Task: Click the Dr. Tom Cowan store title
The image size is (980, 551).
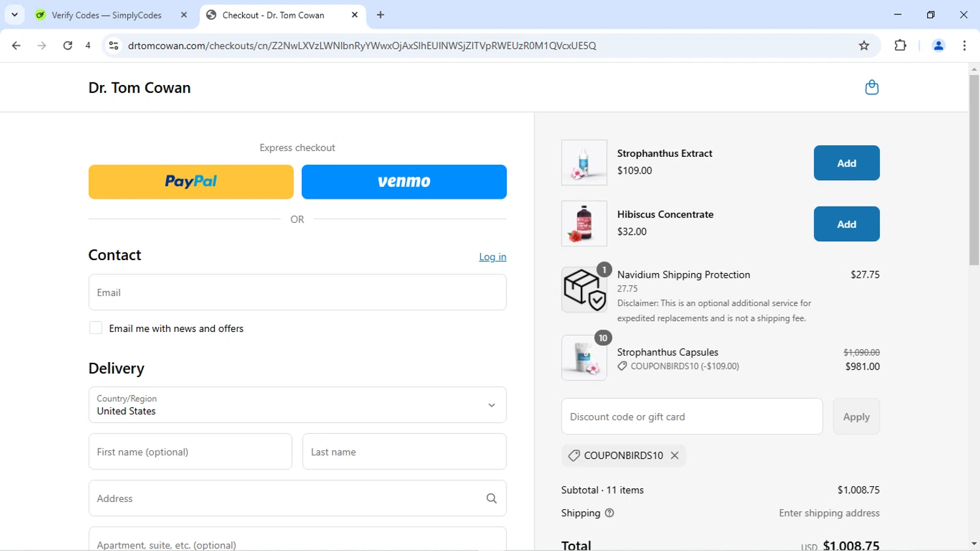Action: pos(140,88)
